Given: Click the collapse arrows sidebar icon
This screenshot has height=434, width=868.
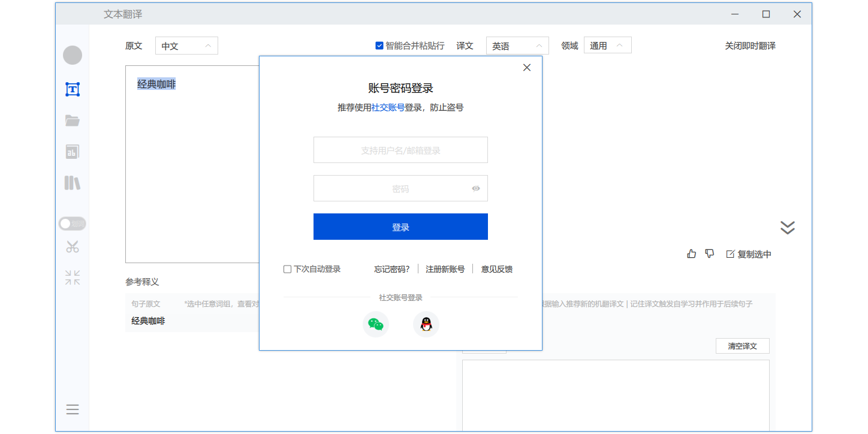Looking at the screenshot, I should tap(73, 278).
